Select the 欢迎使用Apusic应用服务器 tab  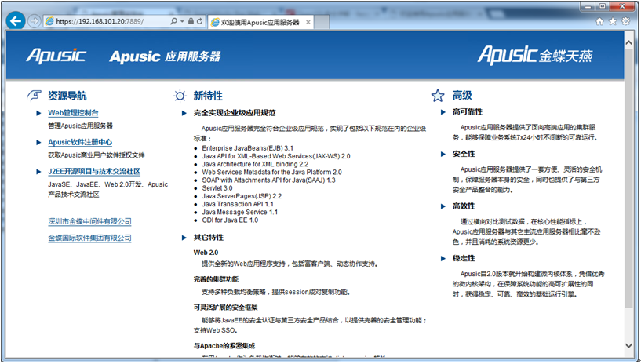coord(260,22)
